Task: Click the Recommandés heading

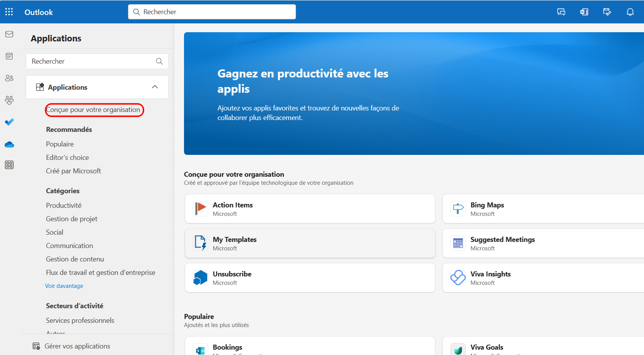Action: tap(69, 130)
